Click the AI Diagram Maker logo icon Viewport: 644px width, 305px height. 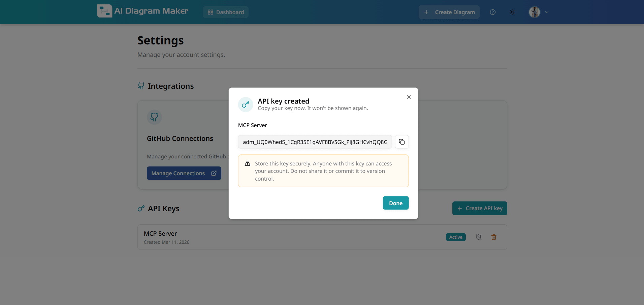pos(104,11)
